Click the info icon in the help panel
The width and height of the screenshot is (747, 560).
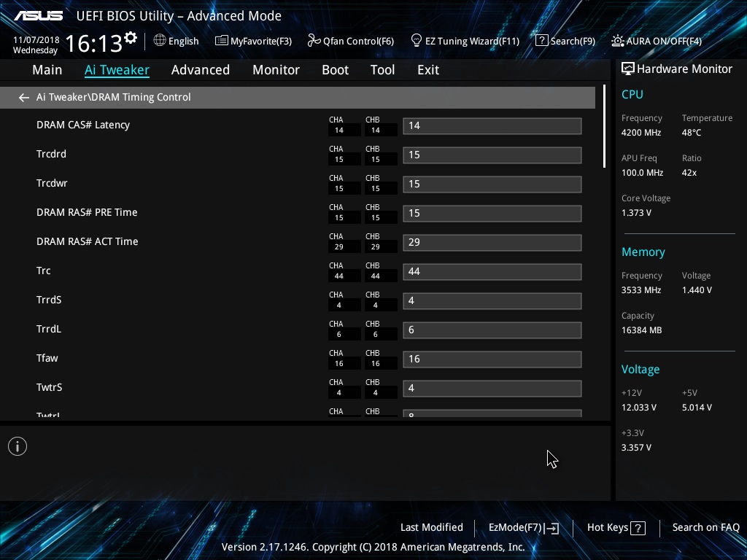(x=18, y=446)
